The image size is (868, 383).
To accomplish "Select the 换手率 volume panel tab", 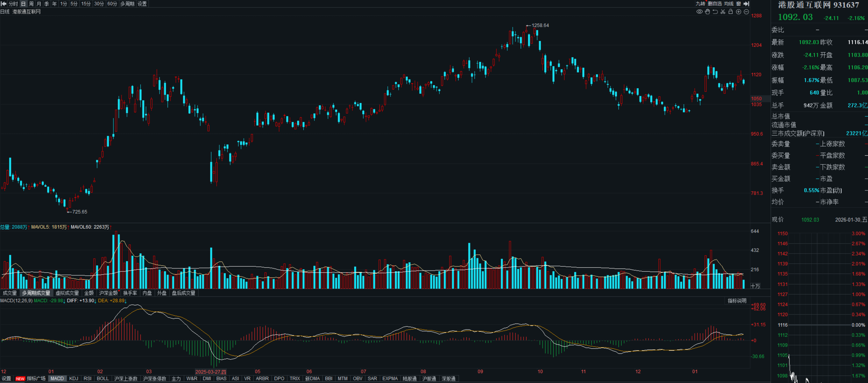I will pos(130,293).
